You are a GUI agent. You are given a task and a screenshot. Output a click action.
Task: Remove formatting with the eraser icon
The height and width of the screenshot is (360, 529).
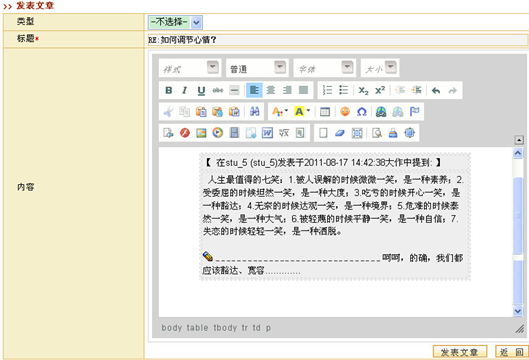pos(340,133)
